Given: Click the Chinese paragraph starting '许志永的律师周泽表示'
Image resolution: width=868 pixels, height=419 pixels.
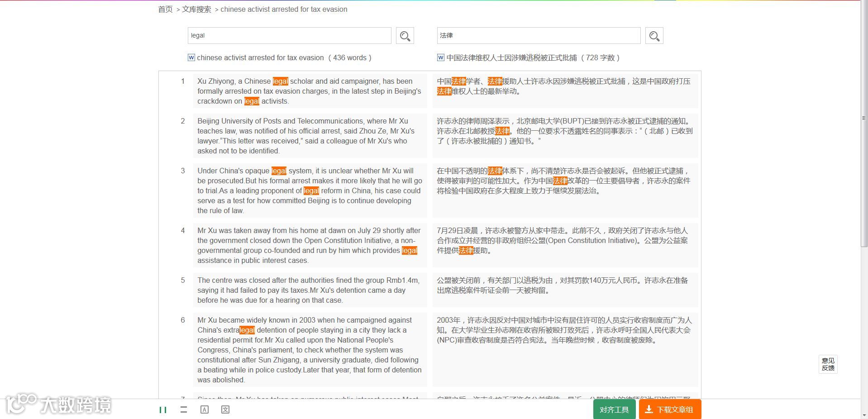Looking at the screenshot, I should [x=565, y=136].
